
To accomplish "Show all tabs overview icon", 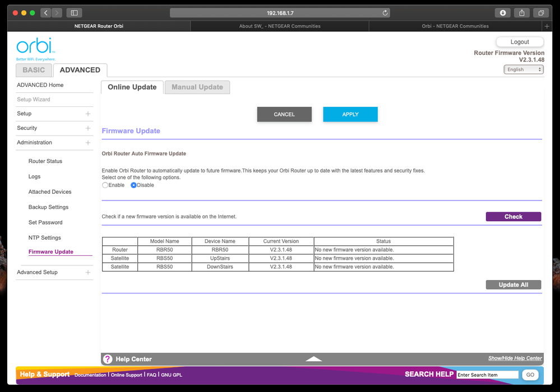I will tap(541, 13).
